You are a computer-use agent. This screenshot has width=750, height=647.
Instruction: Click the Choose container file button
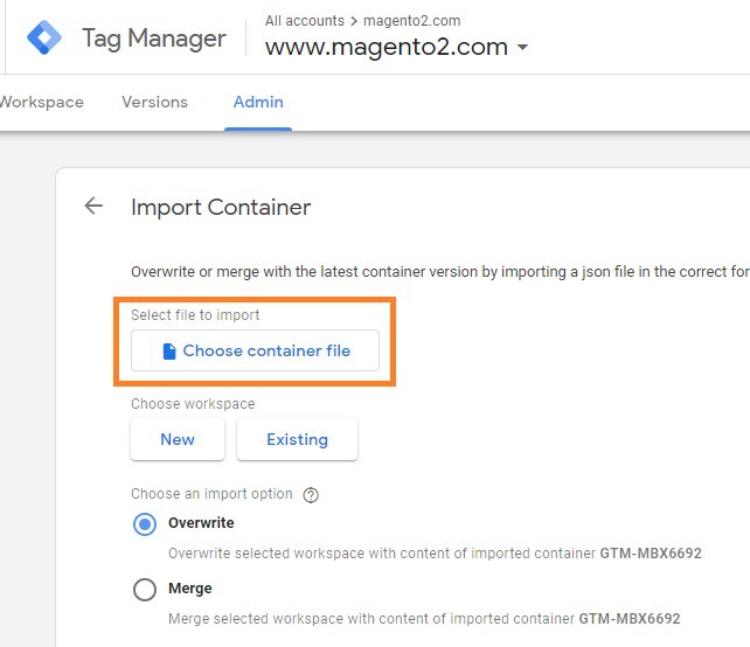coord(255,351)
